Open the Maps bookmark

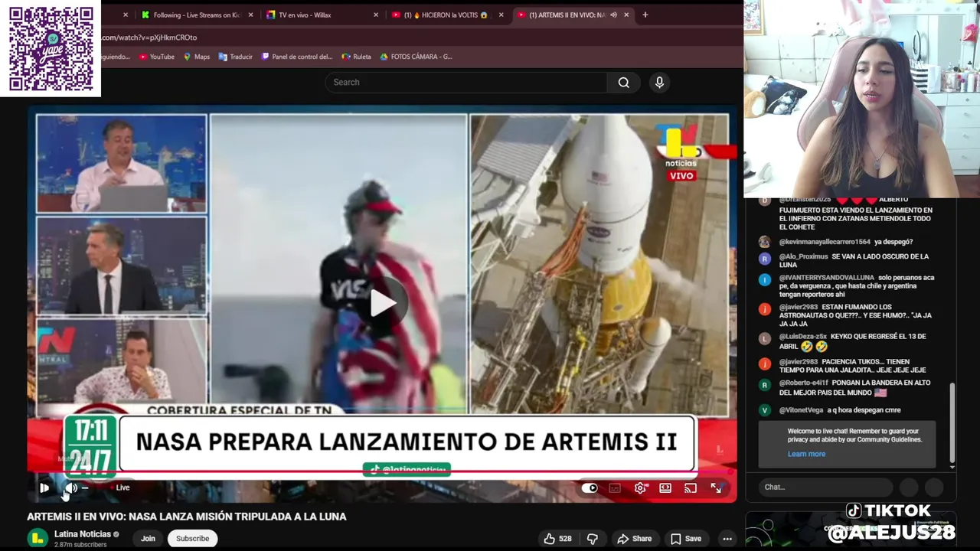[x=197, y=57]
